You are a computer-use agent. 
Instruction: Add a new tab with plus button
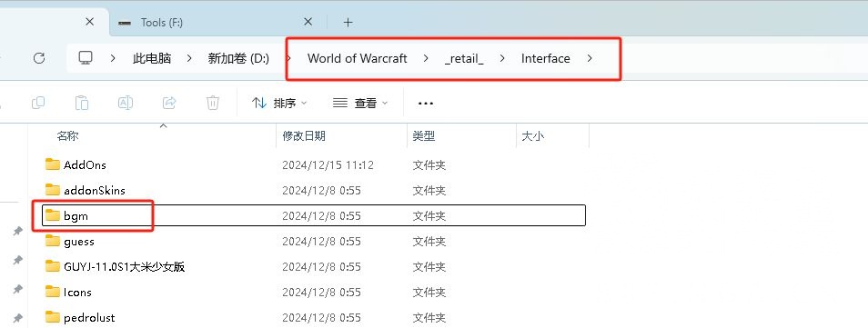coord(348,22)
